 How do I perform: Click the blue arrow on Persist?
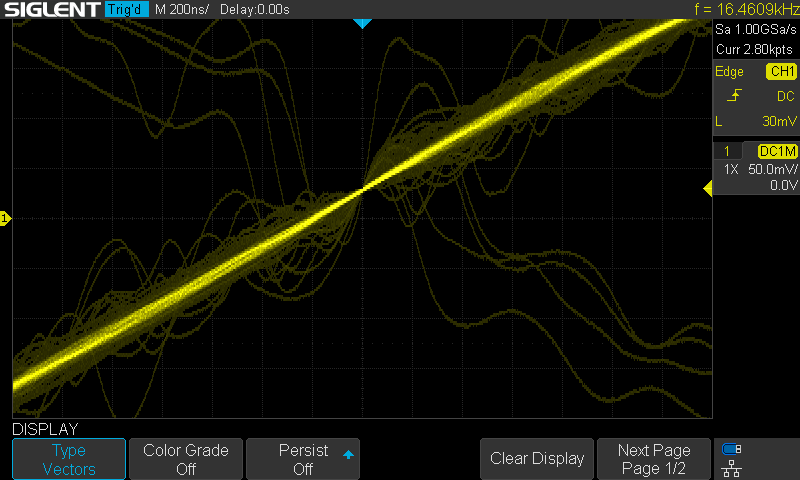pos(348,454)
